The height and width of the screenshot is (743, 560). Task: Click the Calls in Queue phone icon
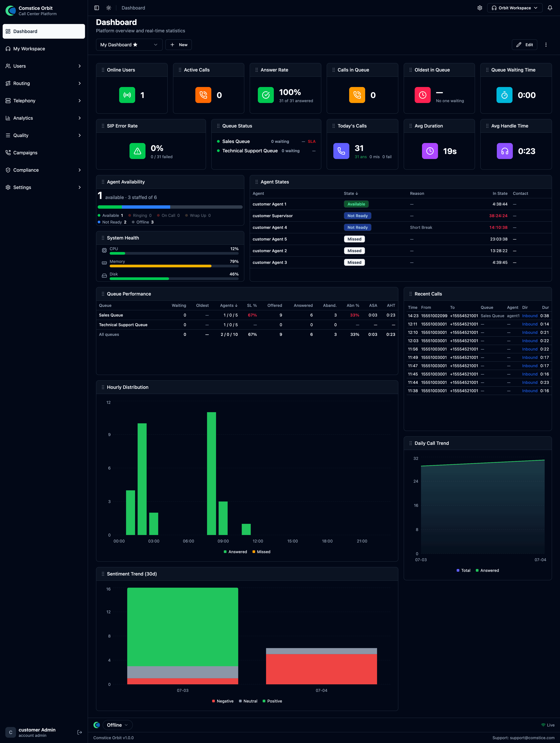357,95
